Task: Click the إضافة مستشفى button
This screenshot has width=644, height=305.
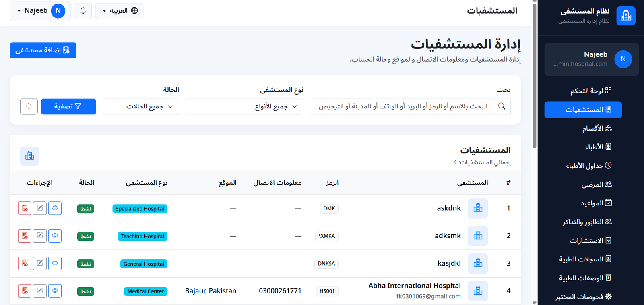Action: click(43, 50)
